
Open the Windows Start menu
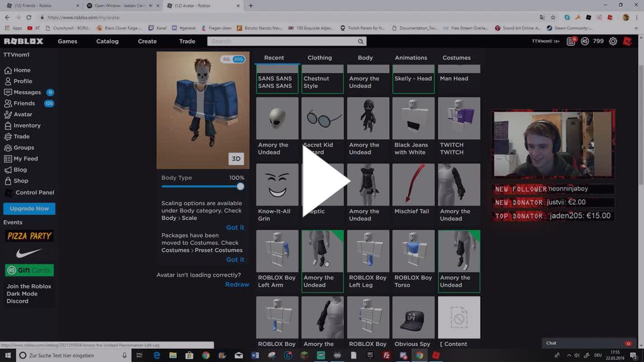[8, 355]
